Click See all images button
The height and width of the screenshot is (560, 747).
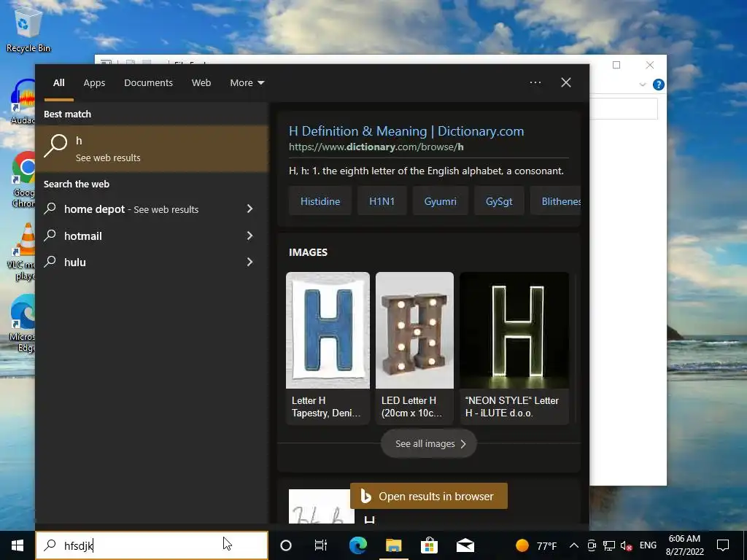point(429,444)
